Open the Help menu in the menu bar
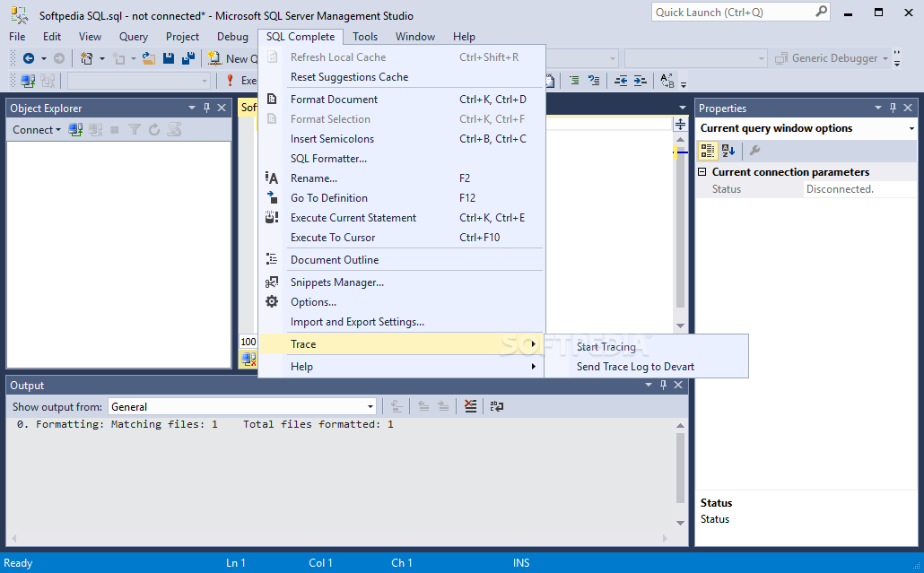The height and width of the screenshot is (573, 924). [x=464, y=37]
